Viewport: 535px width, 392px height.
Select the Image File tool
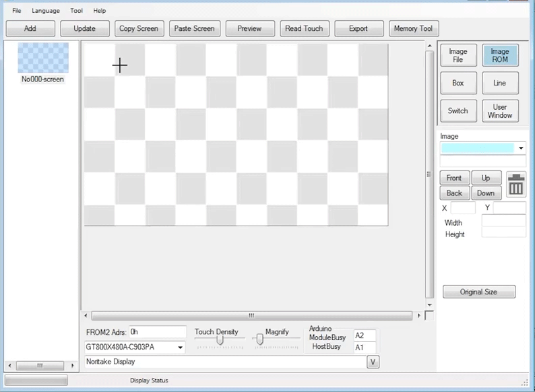pyautogui.click(x=458, y=55)
